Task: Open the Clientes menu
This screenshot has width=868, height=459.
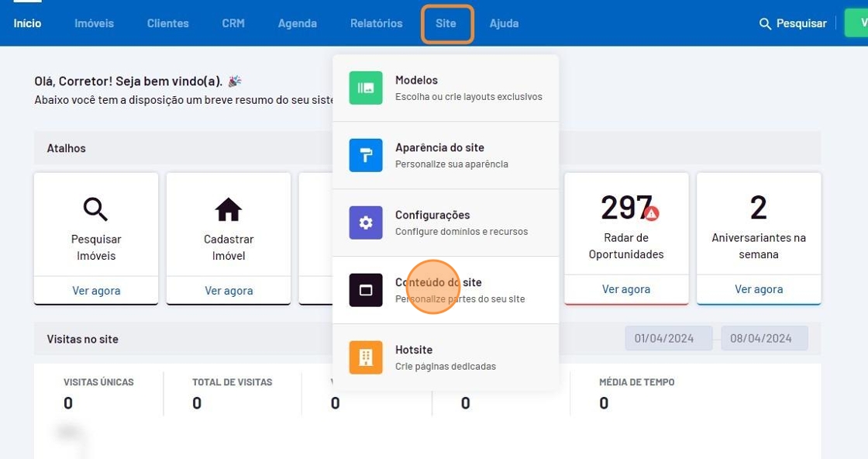Action: click(167, 23)
